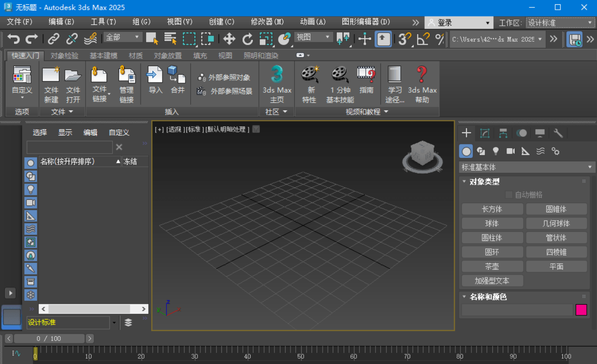This screenshot has height=364, width=597.
Task: Activate Select and Place tool
Action: 284,39
